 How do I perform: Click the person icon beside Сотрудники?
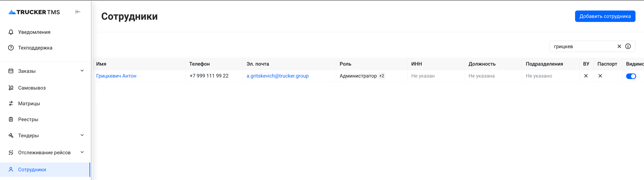[11, 169]
